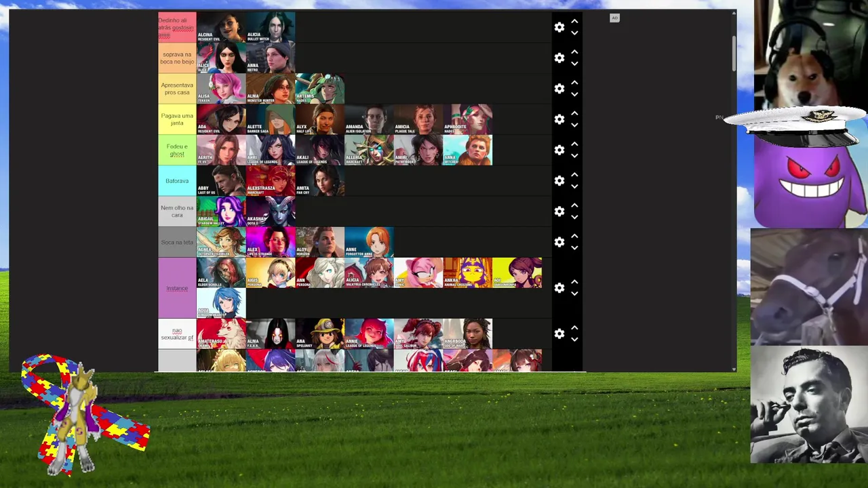Select the Ahri League of Legends card

271,150
